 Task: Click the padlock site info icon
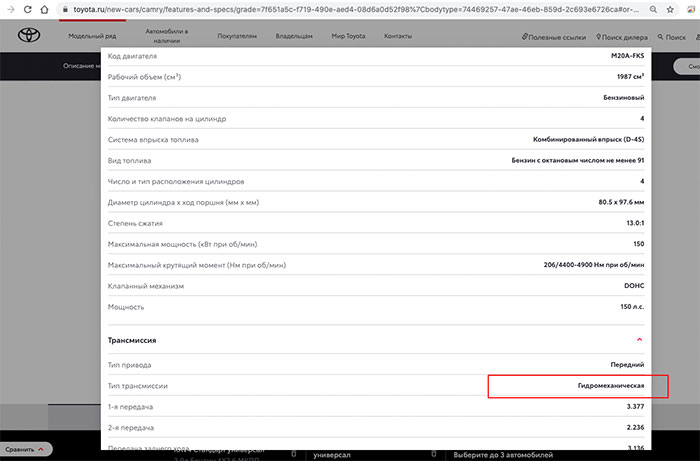(x=66, y=9)
